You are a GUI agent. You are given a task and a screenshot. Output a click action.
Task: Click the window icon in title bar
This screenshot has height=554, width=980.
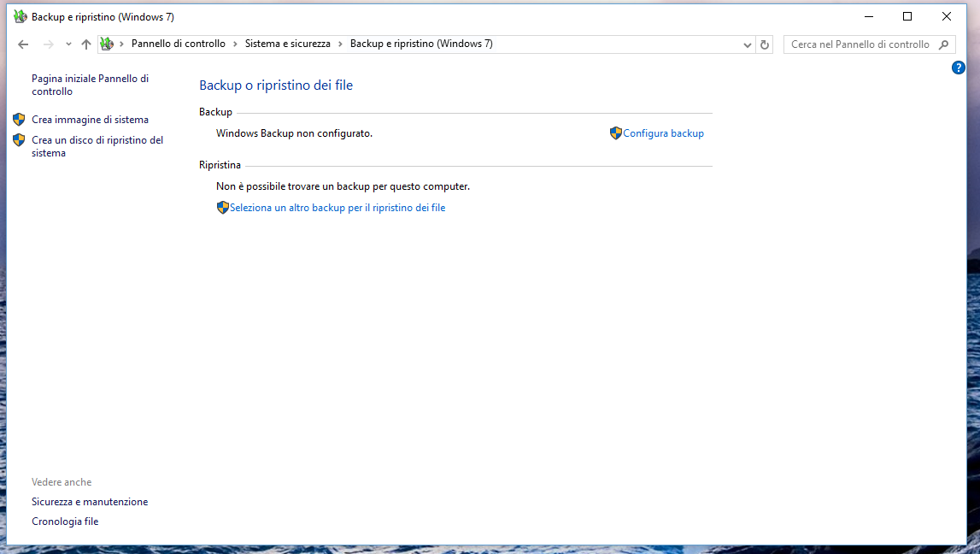(21, 16)
